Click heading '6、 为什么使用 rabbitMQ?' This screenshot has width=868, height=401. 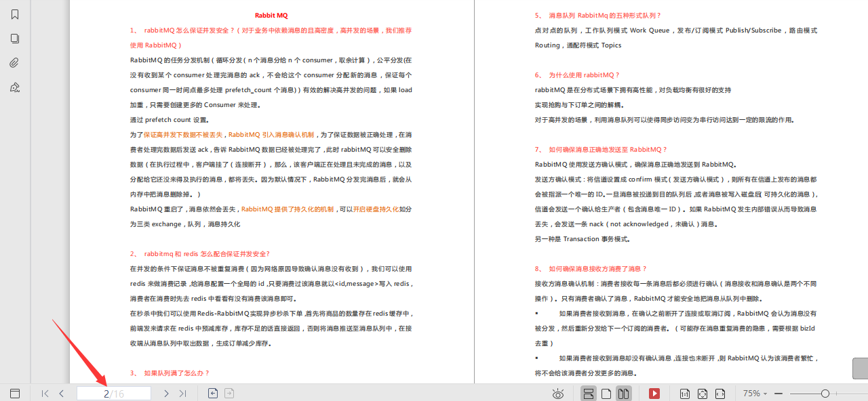(x=577, y=75)
